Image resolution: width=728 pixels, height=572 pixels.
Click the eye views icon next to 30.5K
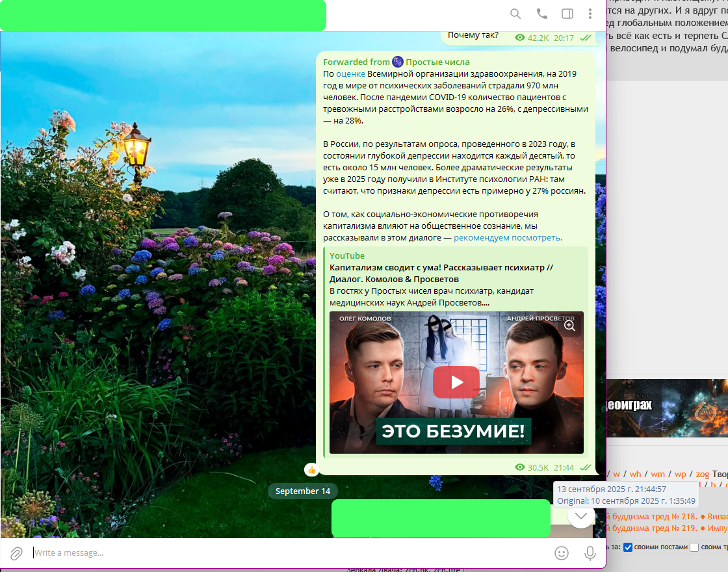520,467
